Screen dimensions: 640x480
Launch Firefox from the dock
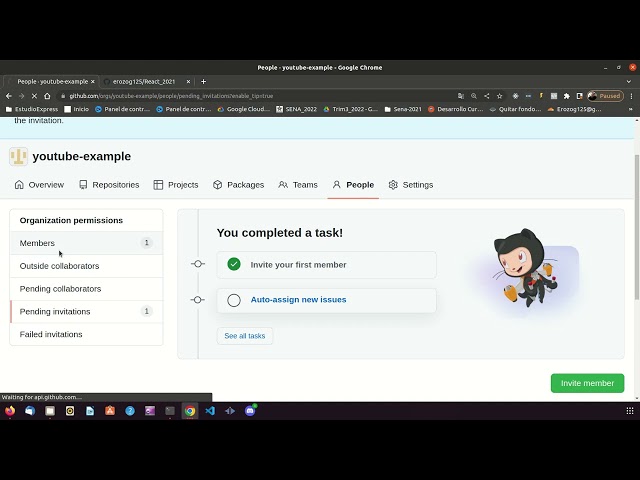(10, 411)
